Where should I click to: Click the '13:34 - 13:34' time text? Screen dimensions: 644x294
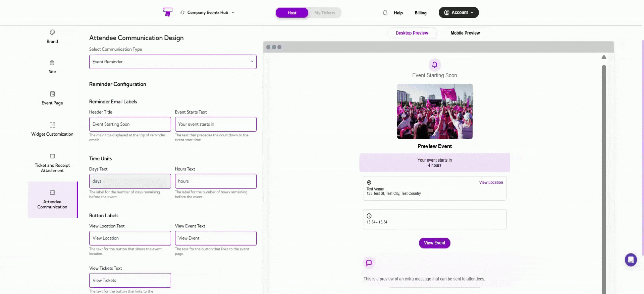(x=377, y=222)
